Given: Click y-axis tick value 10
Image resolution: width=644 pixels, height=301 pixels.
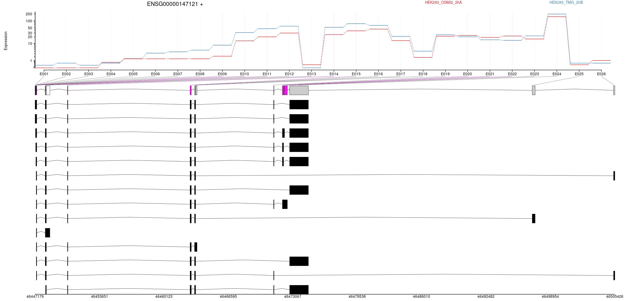Looking at the screenshot, I should 30,44.
